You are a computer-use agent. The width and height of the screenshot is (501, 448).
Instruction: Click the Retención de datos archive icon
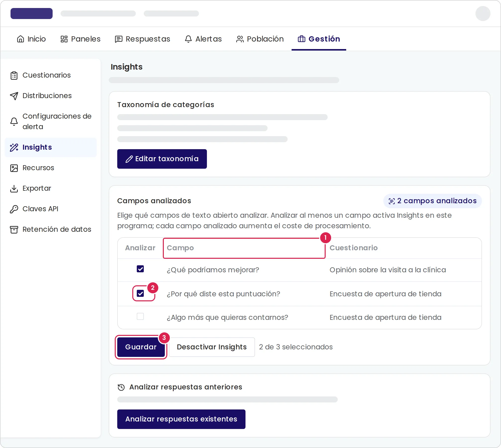pos(14,230)
